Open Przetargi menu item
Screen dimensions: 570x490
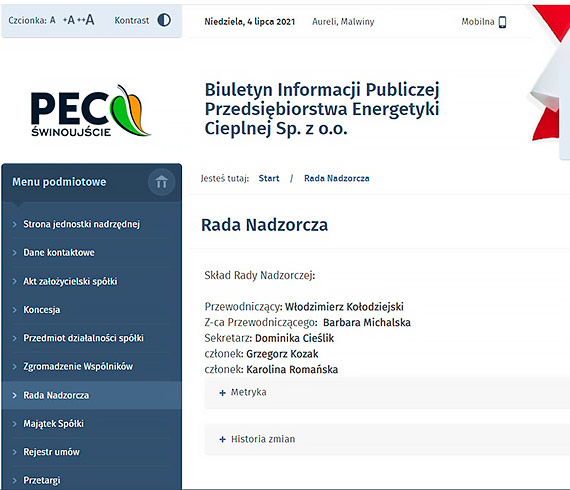click(x=42, y=480)
